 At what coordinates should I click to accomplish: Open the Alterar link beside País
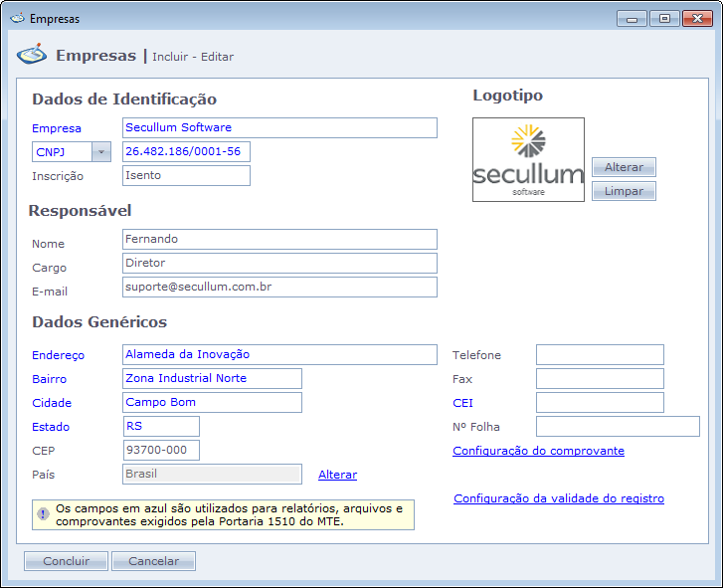[337, 475]
